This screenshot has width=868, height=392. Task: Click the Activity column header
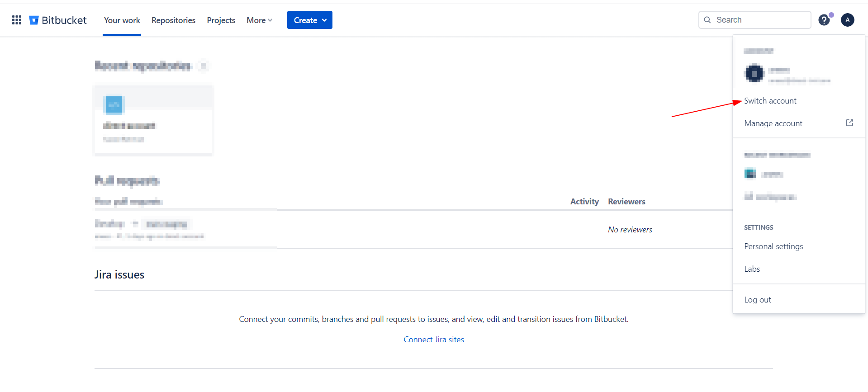pyautogui.click(x=584, y=202)
